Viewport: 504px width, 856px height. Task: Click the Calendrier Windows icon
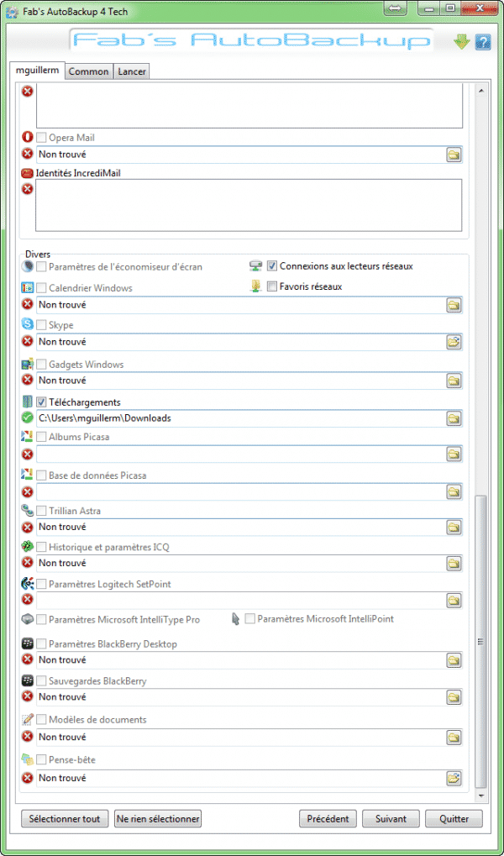click(x=28, y=287)
